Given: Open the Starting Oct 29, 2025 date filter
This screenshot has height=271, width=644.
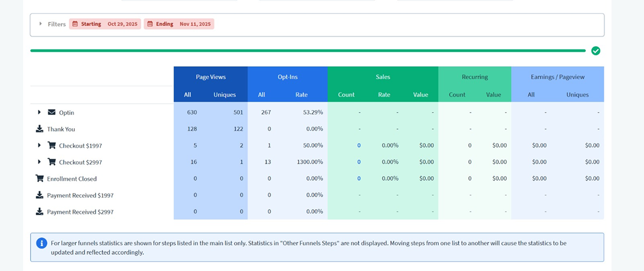Looking at the screenshot, I should (105, 24).
